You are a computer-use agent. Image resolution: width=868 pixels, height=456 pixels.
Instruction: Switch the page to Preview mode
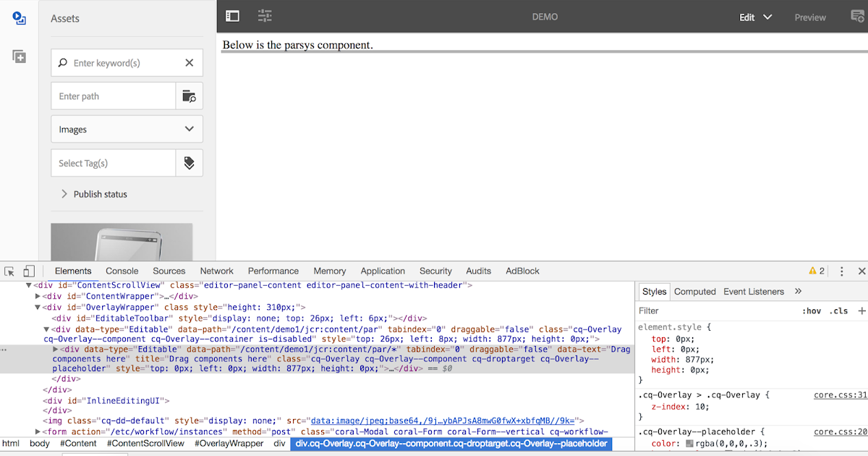click(810, 17)
